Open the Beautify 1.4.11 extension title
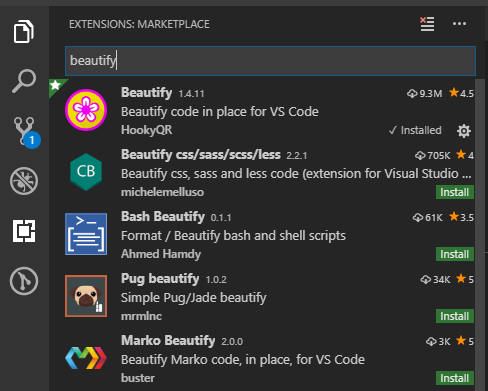This screenshot has height=391, width=488. (146, 93)
